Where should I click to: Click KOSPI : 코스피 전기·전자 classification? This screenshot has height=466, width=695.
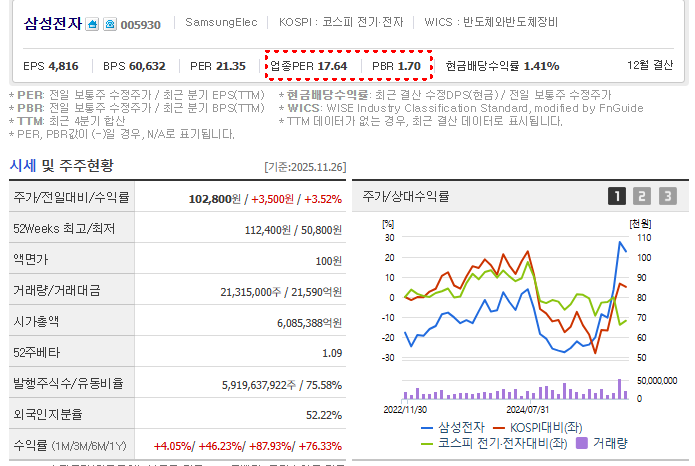point(341,22)
